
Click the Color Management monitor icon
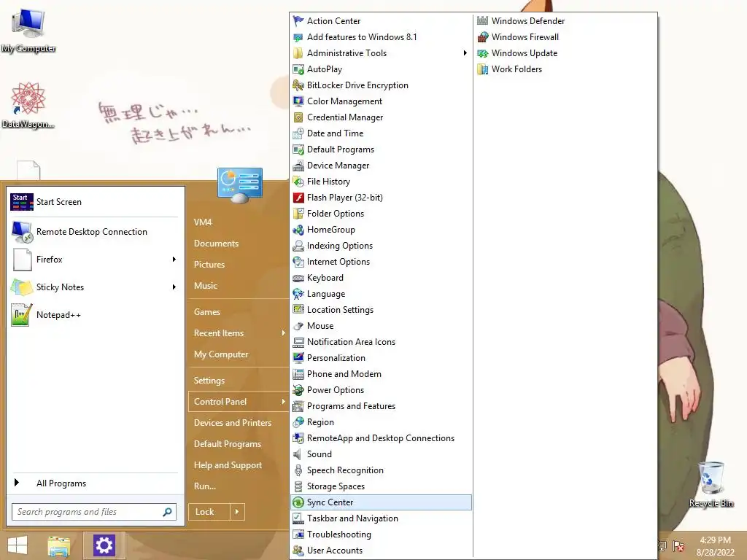298,101
